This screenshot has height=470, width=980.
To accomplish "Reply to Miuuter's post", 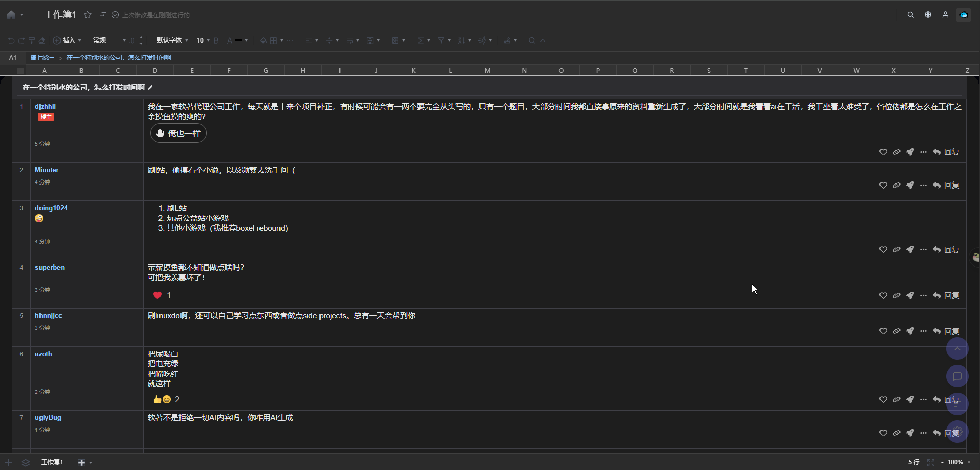I will pos(946,186).
